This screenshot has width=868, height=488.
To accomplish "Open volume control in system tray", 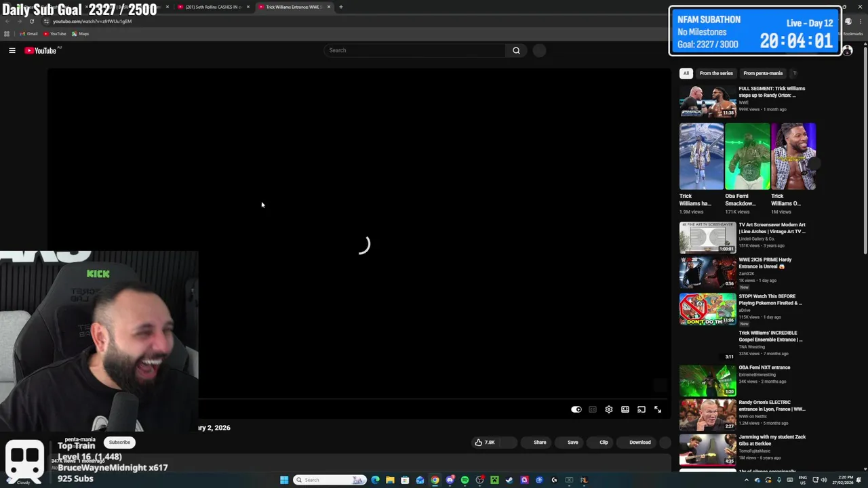I will (x=824, y=480).
